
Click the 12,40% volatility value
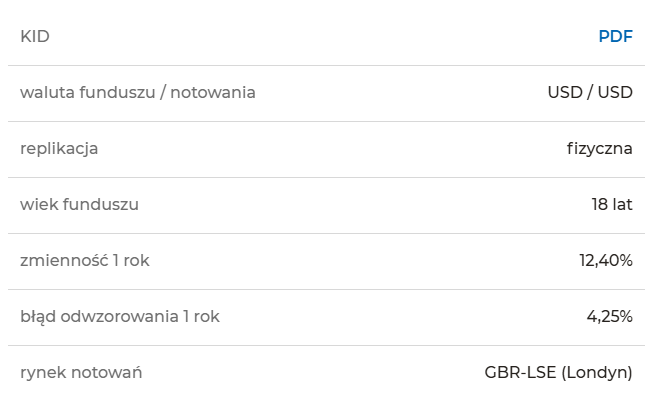coord(606,260)
